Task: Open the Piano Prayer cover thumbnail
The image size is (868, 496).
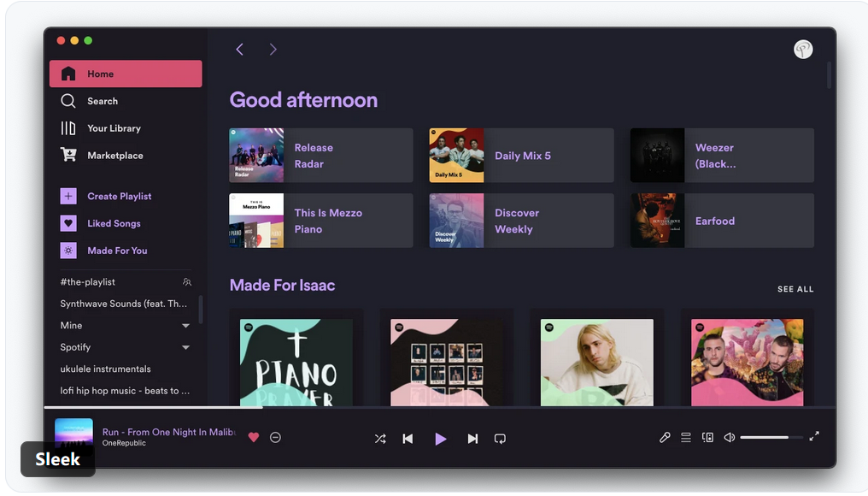Action: pyautogui.click(x=296, y=363)
